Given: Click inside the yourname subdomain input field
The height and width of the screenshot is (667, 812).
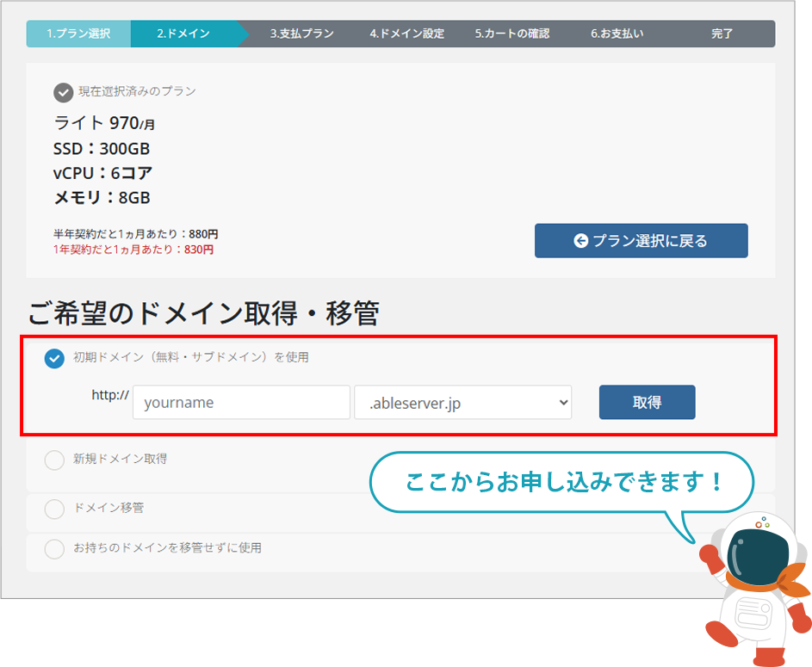Looking at the screenshot, I should 241,402.
